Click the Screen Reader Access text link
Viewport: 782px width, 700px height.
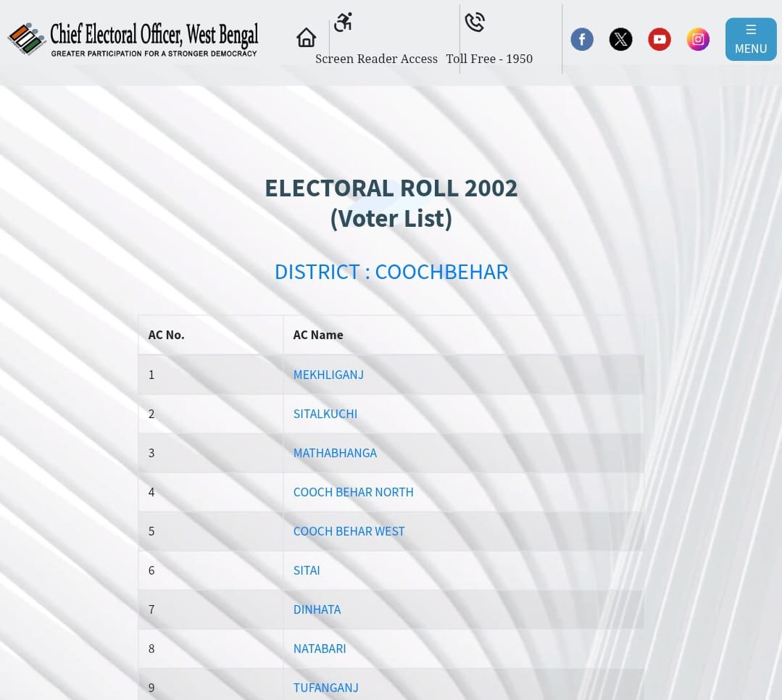[x=376, y=59]
